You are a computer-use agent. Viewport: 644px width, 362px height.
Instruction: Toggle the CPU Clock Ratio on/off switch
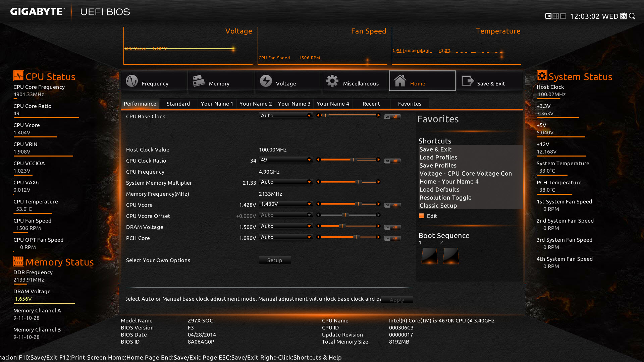point(392,161)
